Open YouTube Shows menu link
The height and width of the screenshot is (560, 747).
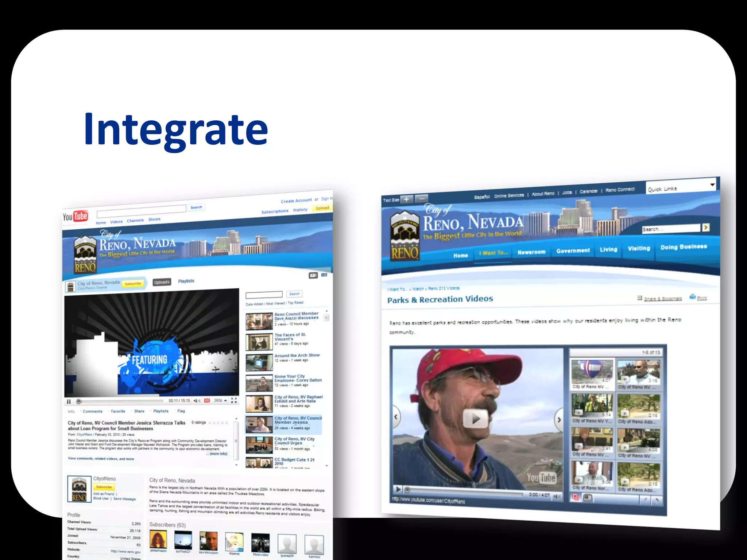154,219
